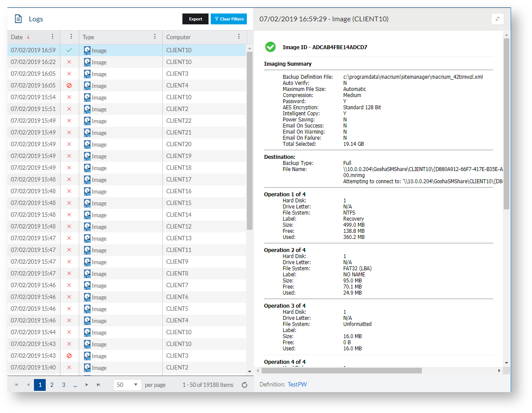Select the CLIENT2 log dated 07/02/2019 15:51

pyautogui.click(x=127, y=109)
